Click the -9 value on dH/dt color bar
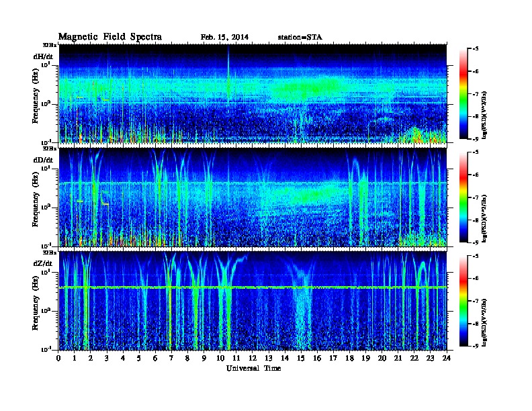This screenshot has width=532, height=411. [x=476, y=139]
